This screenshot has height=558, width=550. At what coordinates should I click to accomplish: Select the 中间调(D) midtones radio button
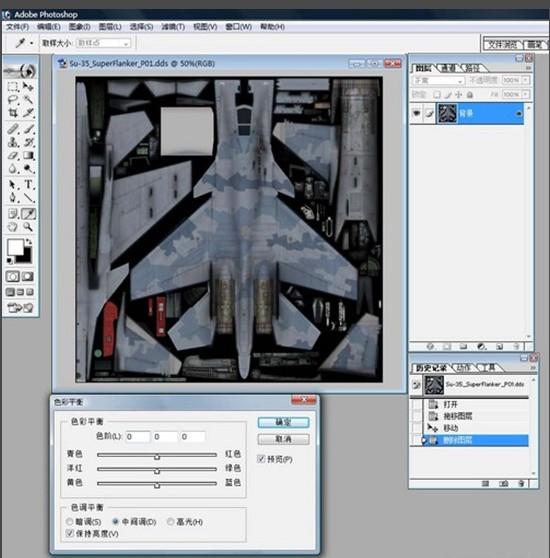(x=116, y=522)
